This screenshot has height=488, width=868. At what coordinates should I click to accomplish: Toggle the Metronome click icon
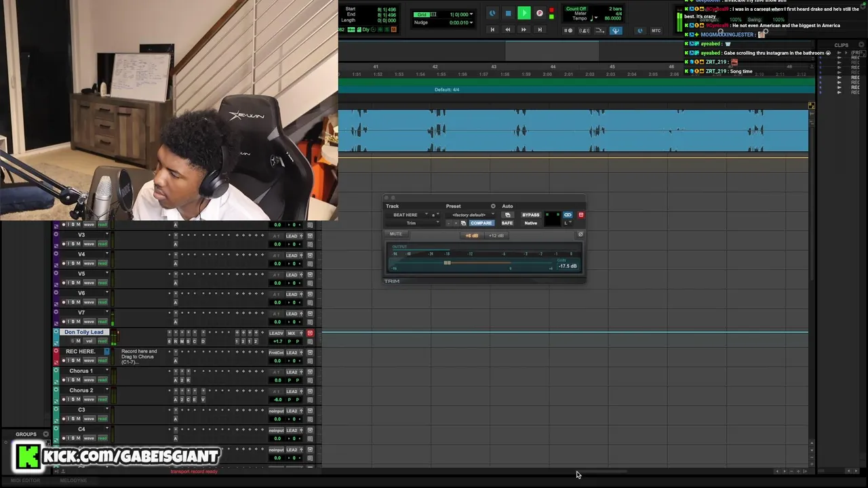tap(584, 30)
